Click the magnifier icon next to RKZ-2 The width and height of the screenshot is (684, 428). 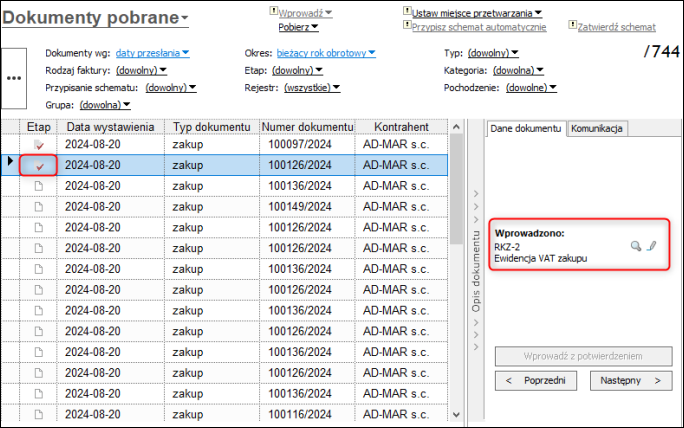[x=636, y=246]
